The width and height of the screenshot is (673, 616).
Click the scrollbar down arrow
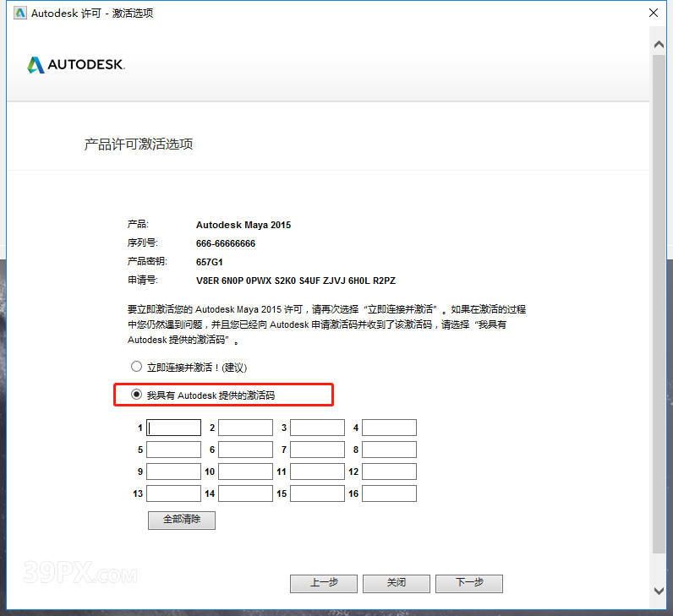coord(659,591)
